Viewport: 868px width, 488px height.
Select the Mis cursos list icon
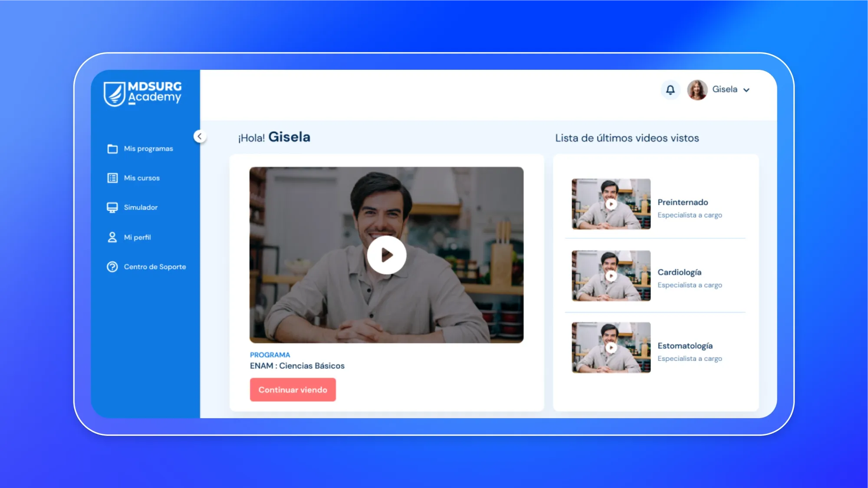(112, 178)
